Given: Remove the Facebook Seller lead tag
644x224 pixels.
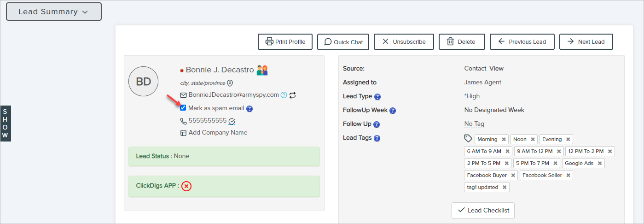Looking at the screenshot, I should [568, 175].
